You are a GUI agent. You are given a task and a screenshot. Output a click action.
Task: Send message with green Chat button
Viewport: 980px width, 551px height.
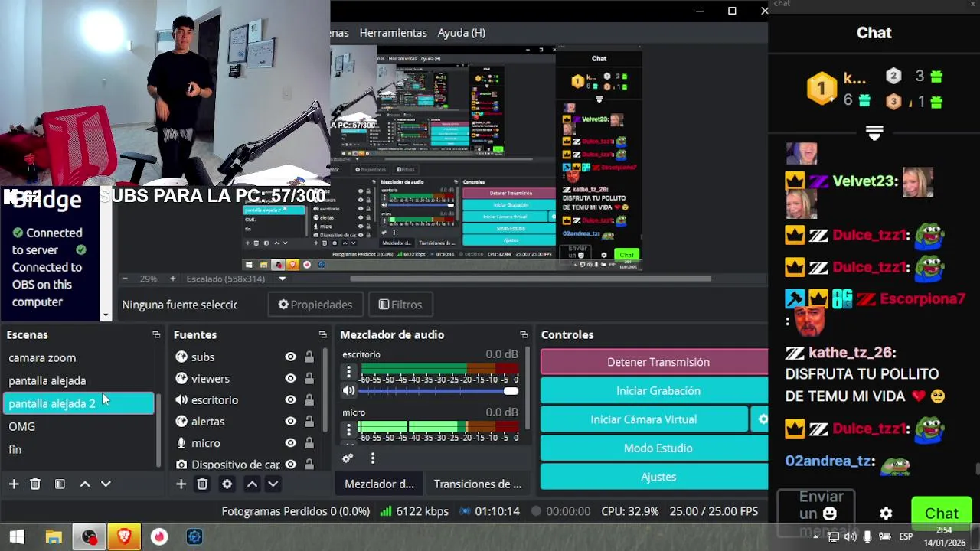click(x=941, y=514)
